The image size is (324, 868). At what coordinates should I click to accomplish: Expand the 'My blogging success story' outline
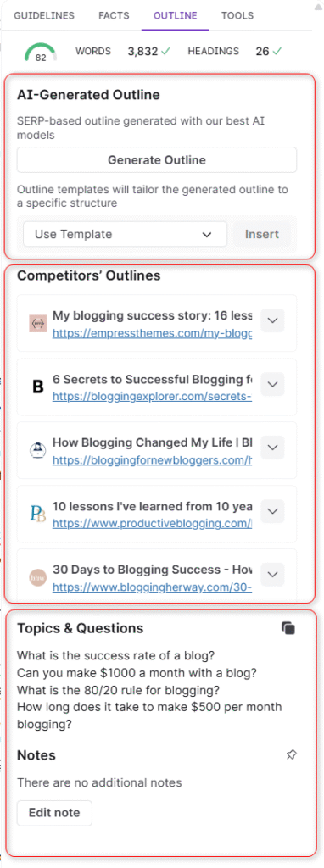tap(272, 320)
